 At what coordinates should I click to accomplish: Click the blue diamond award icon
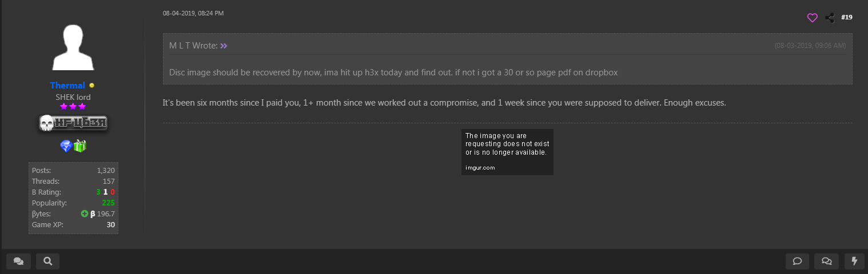pyautogui.click(x=66, y=146)
